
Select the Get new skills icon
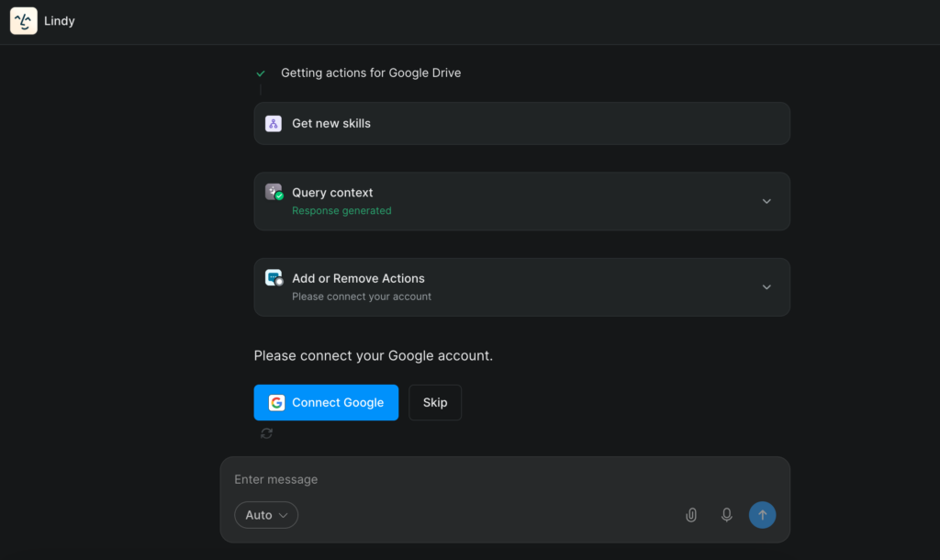pyautogui.click(x=273, y=123)
